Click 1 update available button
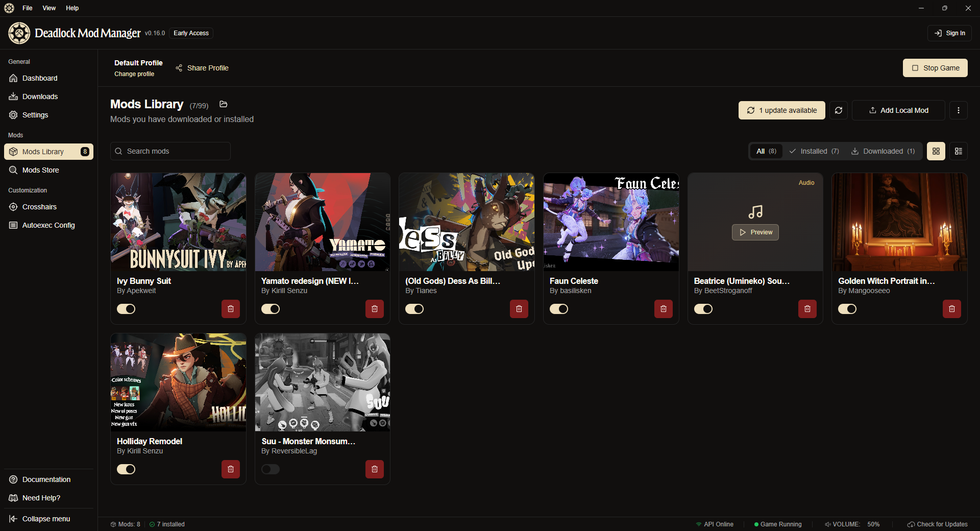The image size is (980, 531). click(x=782, y=110)
